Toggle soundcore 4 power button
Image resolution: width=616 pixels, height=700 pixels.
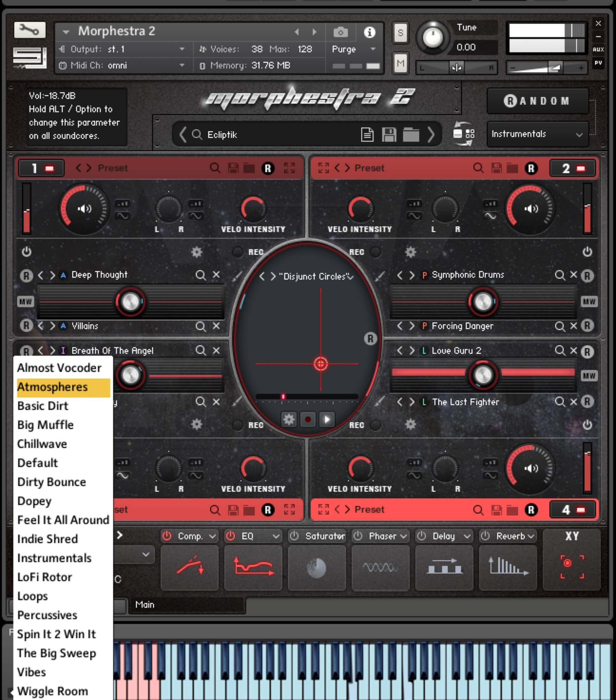[x=587, y=425]
